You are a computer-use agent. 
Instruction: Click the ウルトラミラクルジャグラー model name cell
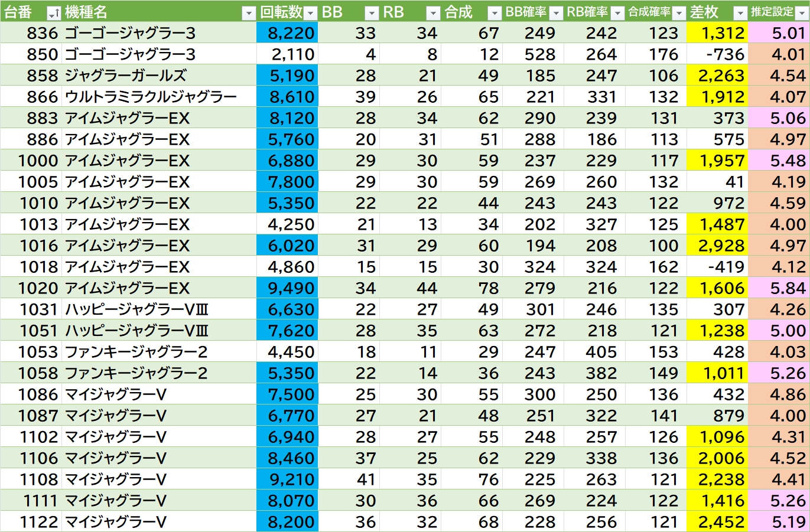coord(159,97)
